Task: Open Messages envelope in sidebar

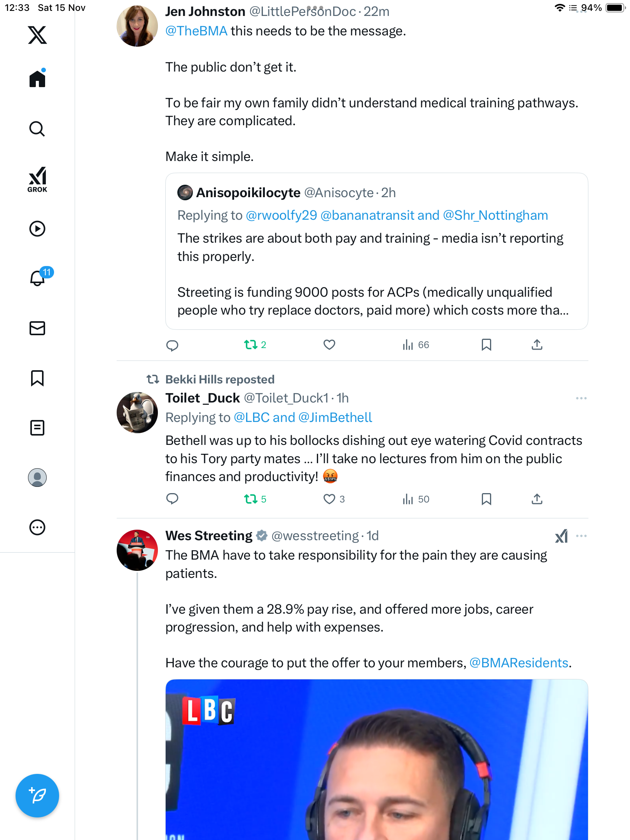Action: tap(37, 328)
